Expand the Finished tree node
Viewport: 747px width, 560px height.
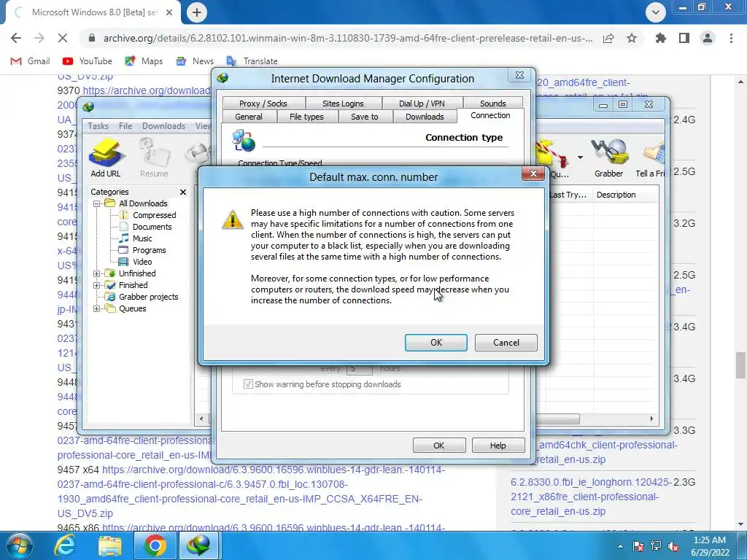tap(97, 285)
